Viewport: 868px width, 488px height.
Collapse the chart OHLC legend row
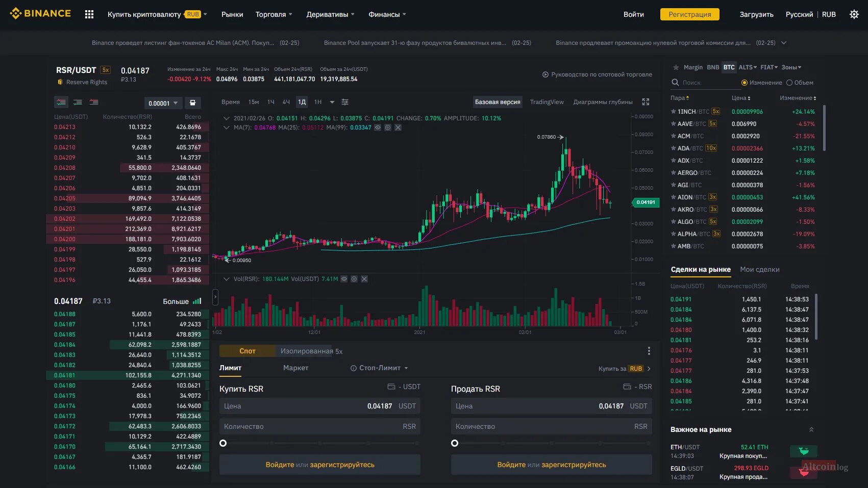tap(227, 118)
